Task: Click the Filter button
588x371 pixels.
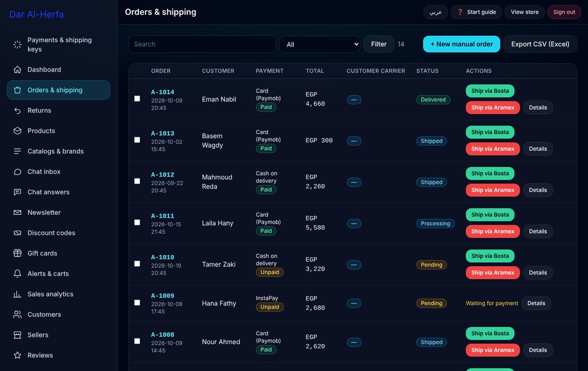Action: [379, 44]
